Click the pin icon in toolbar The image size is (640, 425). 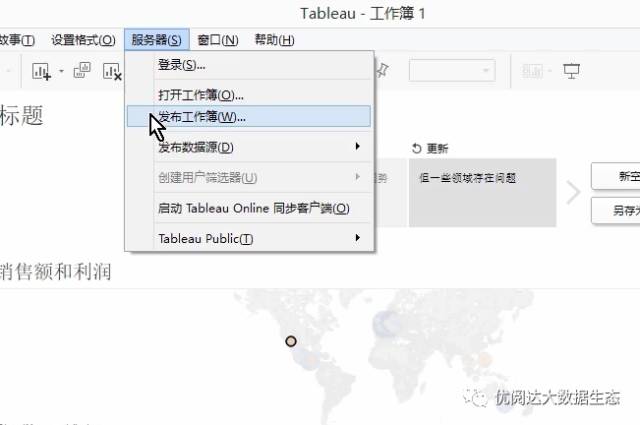(381, 70)
